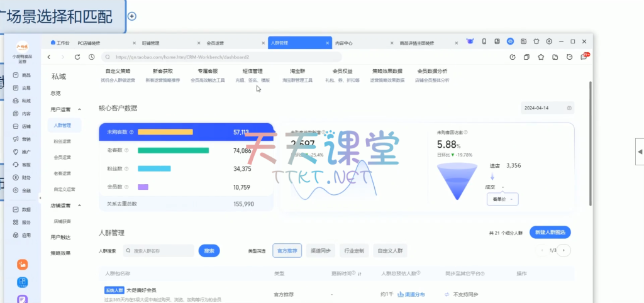Open the 客单价 dropdown
The height and width of the screenshot is (303, 644).
(x=501, y=199)
